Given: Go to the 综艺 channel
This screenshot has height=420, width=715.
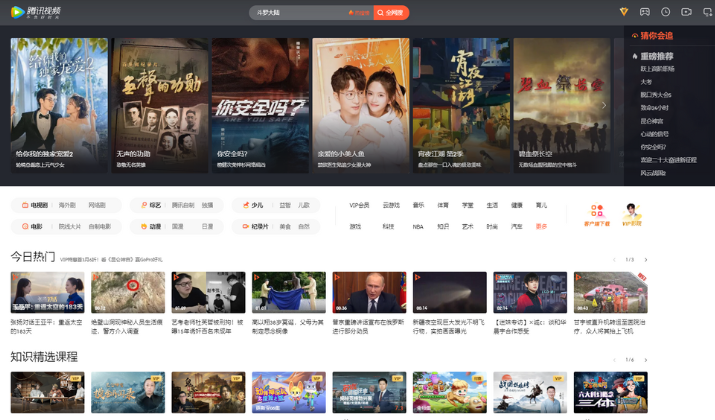Looking at the screenshot, I should (151, 205).
